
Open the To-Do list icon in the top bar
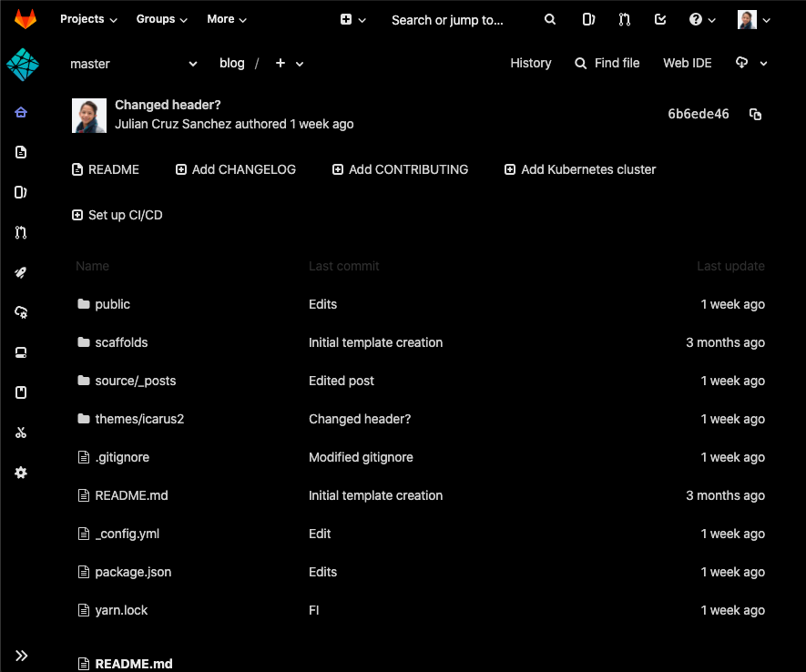tap(660, 19)
